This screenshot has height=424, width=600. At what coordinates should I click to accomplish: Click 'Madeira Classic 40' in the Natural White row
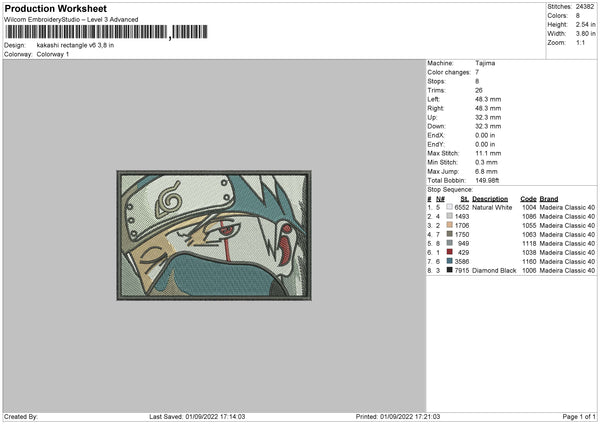coord(567,207)
